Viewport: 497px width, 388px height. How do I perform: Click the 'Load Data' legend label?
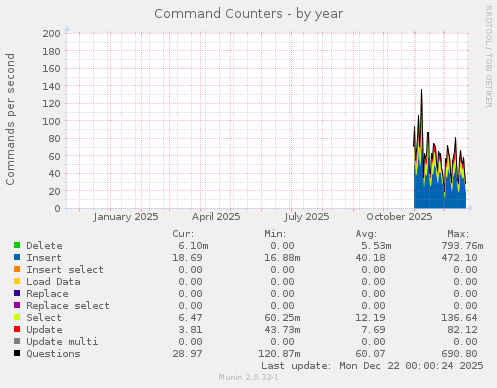click(53, 282)
